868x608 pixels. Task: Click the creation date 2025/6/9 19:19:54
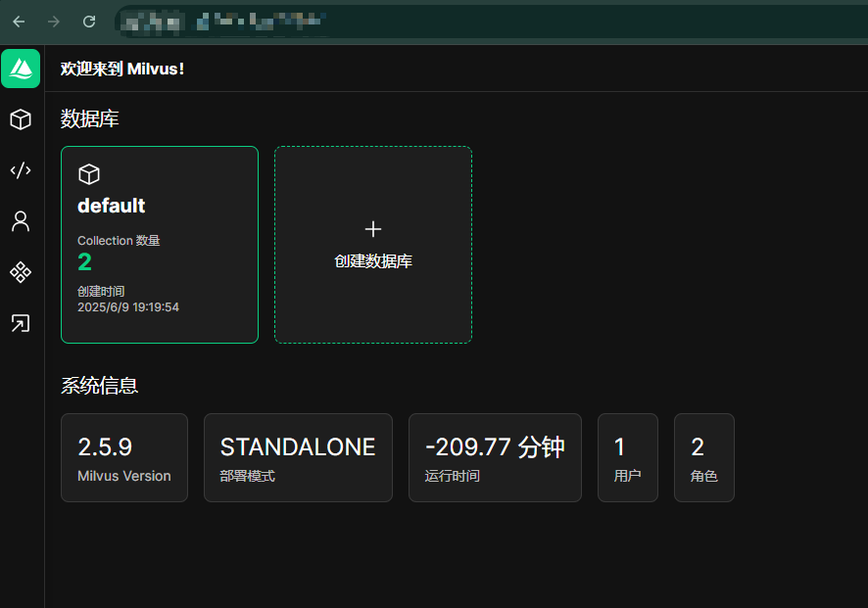click(x=128, y=307)
